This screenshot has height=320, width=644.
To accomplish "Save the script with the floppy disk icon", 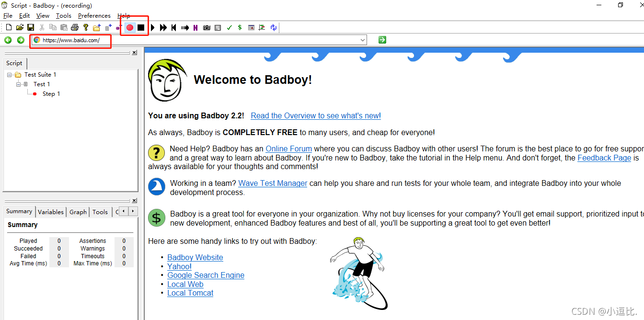I will click(x=31, y=28).
